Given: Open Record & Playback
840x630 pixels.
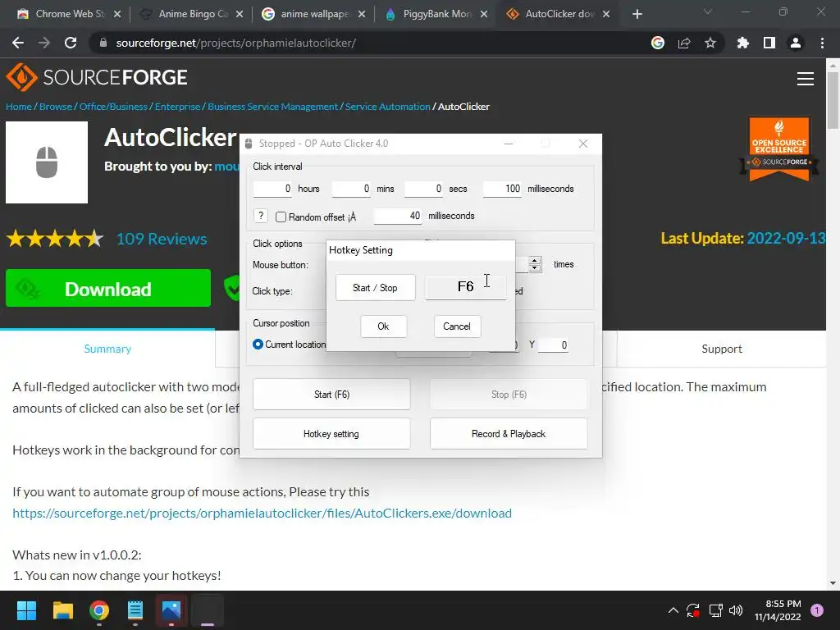Looking at the screenshot, I should click(x=509, y=433).
